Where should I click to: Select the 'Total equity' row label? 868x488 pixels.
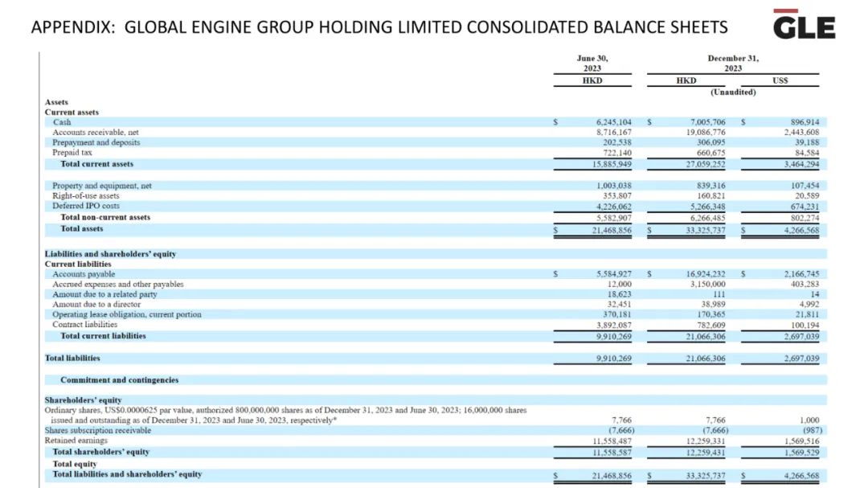[75, 464]
